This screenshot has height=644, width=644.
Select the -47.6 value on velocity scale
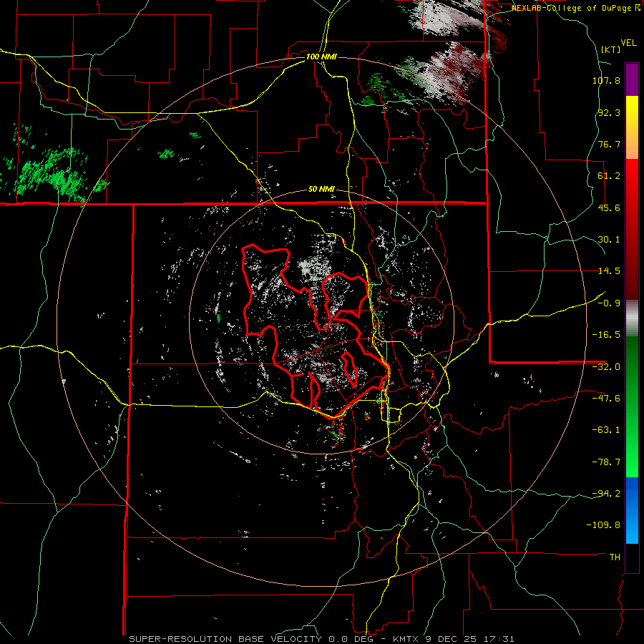coord(606,399)
